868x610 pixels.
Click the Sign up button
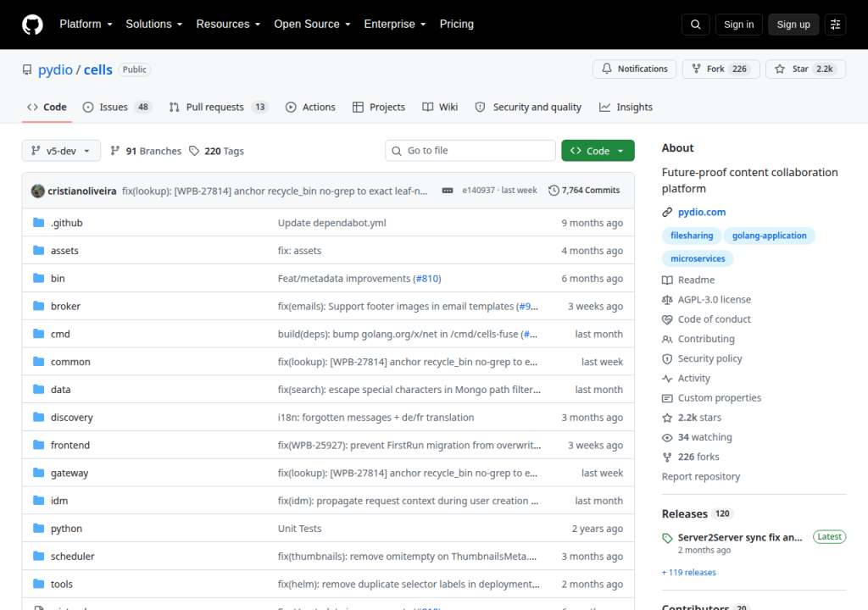(x=793, y=25)
